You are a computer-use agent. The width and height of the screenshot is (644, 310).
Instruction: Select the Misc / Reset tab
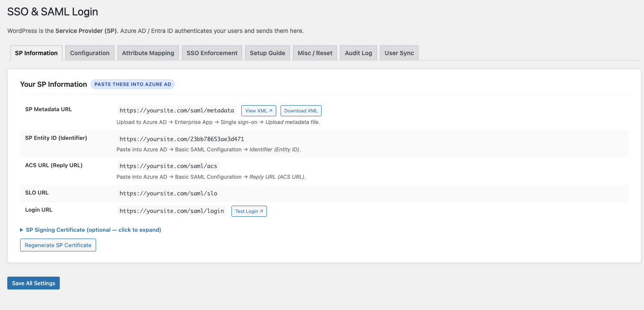click(315, 53)
